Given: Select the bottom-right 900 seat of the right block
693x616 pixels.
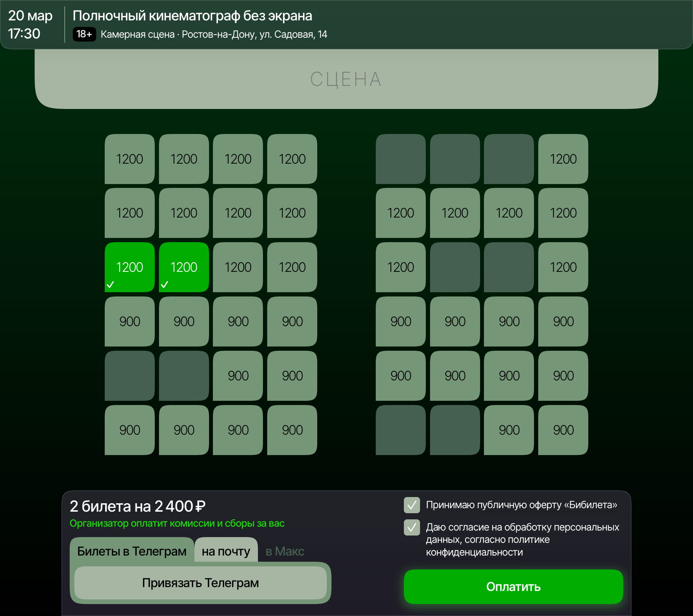Looking at the screenshot, I should pyautogui.click(x=563, y=430).
